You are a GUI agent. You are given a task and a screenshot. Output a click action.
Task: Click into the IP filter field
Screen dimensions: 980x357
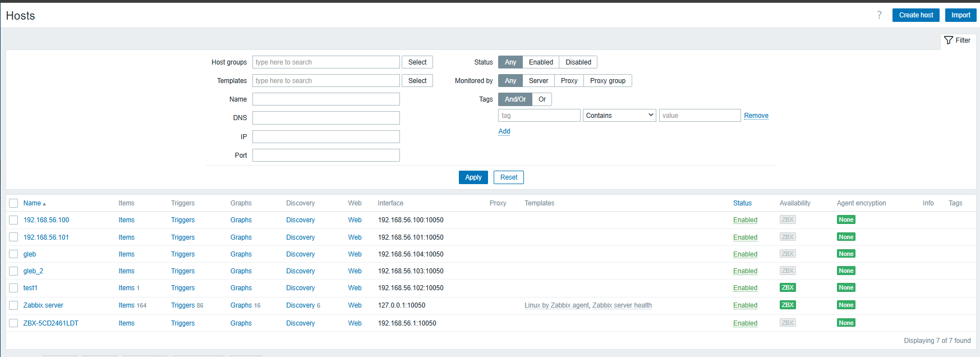[326, 137]
